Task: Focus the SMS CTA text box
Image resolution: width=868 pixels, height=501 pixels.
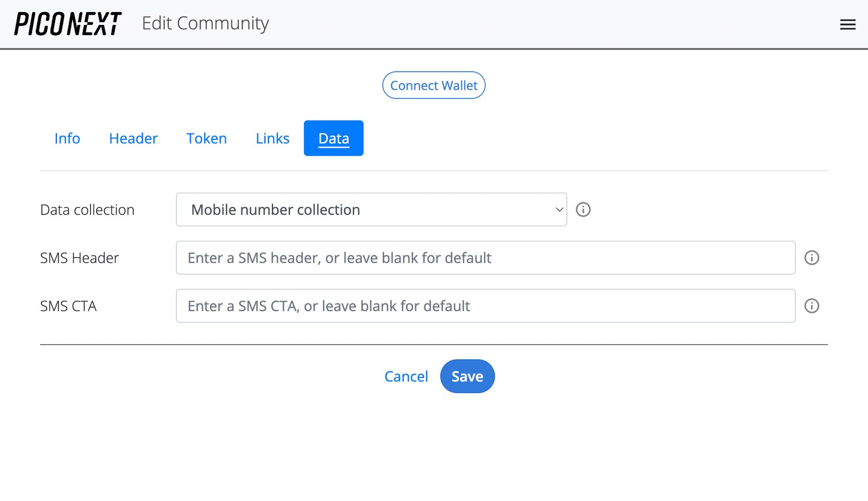Action: pyautogui.click(x=486, y=306)
